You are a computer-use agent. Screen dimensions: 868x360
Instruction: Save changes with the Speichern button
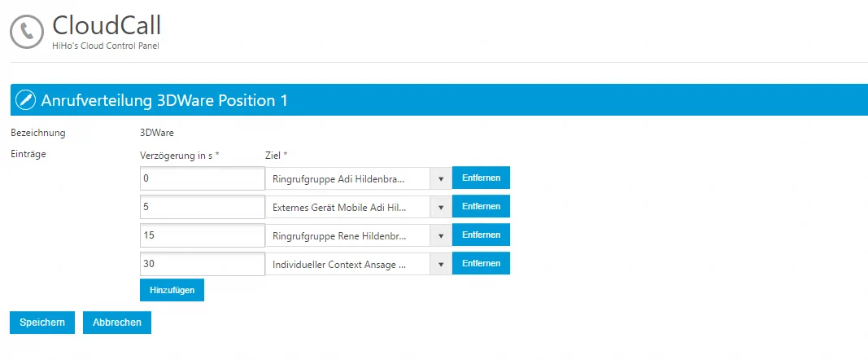[x=42, y=323]
